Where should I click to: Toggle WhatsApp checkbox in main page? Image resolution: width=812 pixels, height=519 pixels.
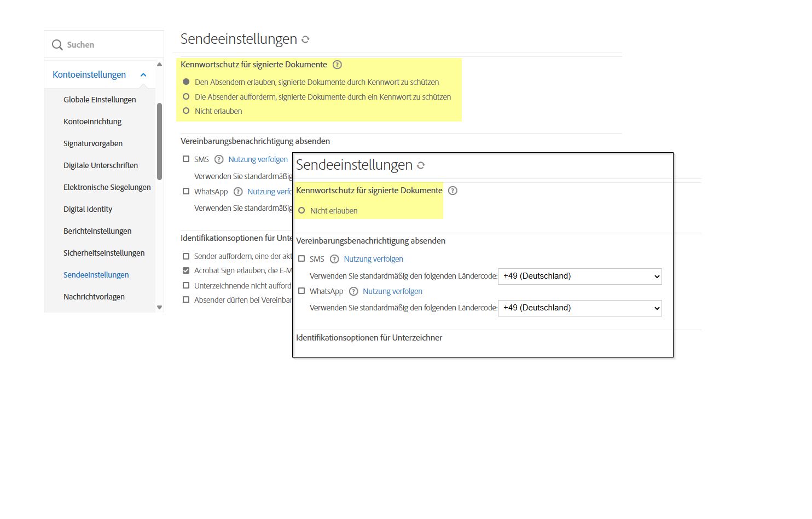tap(186, 191)
